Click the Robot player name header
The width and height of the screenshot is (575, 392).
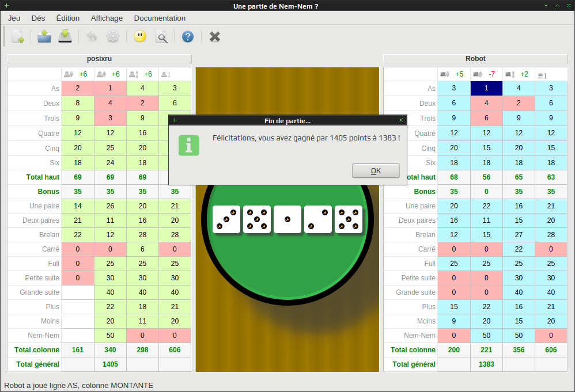click(x=475, y=59)
